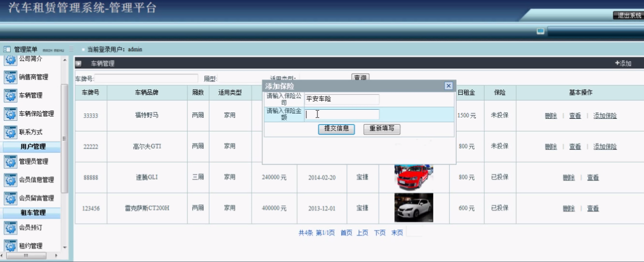Click the +添加 link
This screenshot has height=262, width=644.
tap(623, 64)
